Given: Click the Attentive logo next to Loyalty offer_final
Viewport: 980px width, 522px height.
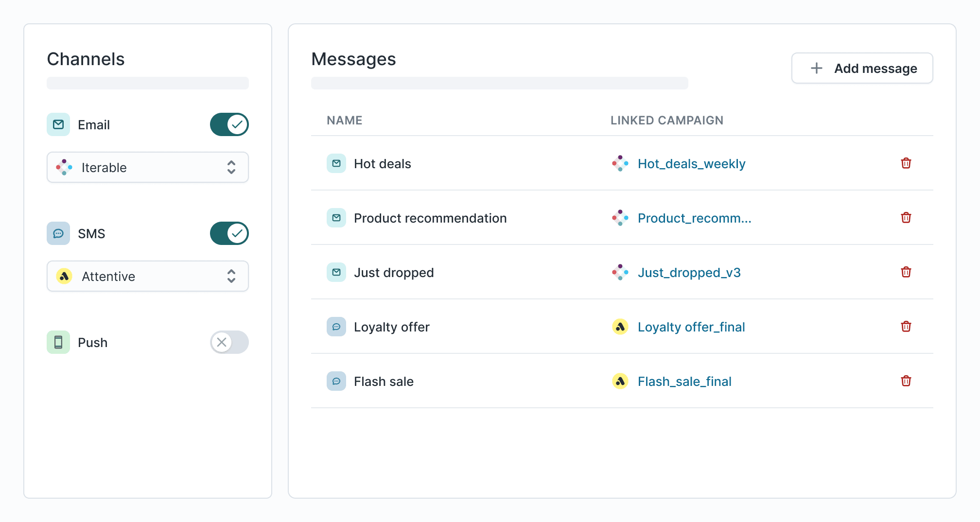Looking at the screenshot, I should [x=619, y=327].
